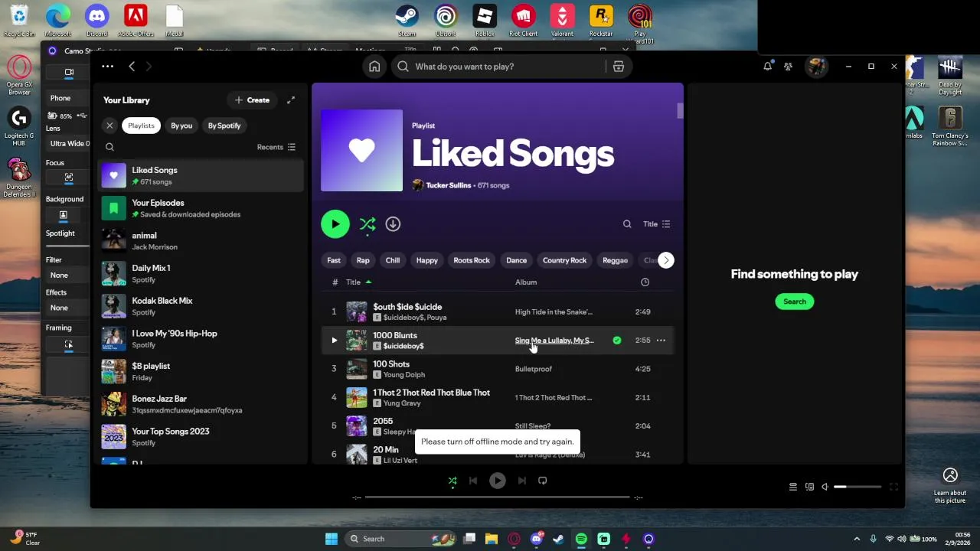Open more options for 1000 Blunts

tap(661, 341)
